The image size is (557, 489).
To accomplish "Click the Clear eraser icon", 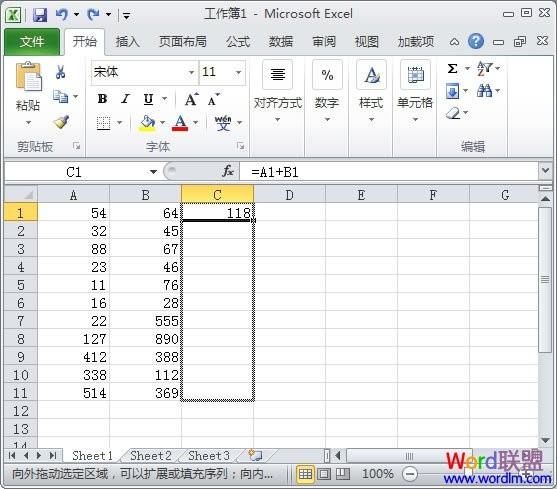I will (453, 114).
